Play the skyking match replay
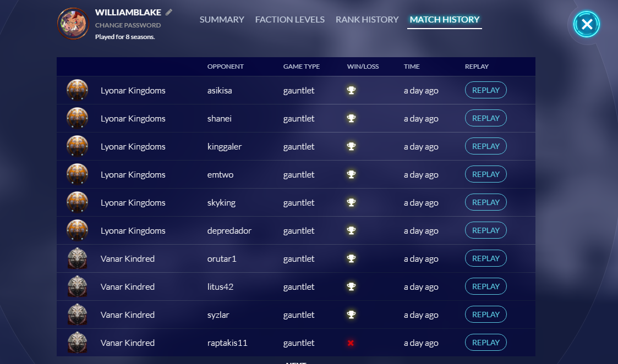This screenshot has height=364, width=618. pyautogui.click(x=485, y=202)
